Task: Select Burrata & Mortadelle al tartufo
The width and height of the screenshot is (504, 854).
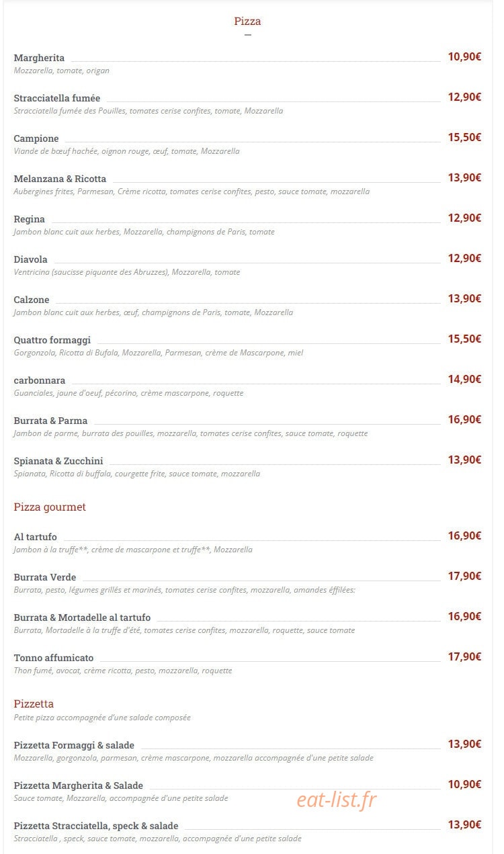Action: click(x=82, y=617)
